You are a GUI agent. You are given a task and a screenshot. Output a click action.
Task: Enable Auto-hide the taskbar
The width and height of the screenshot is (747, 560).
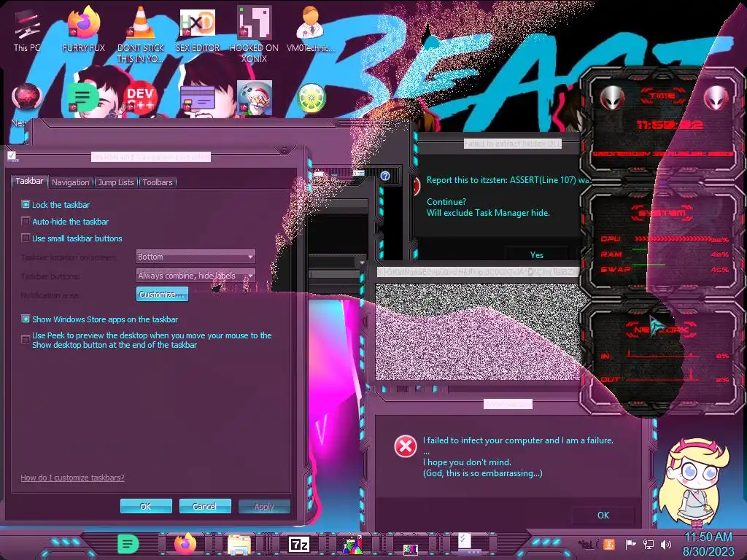[x=26, y=222]
